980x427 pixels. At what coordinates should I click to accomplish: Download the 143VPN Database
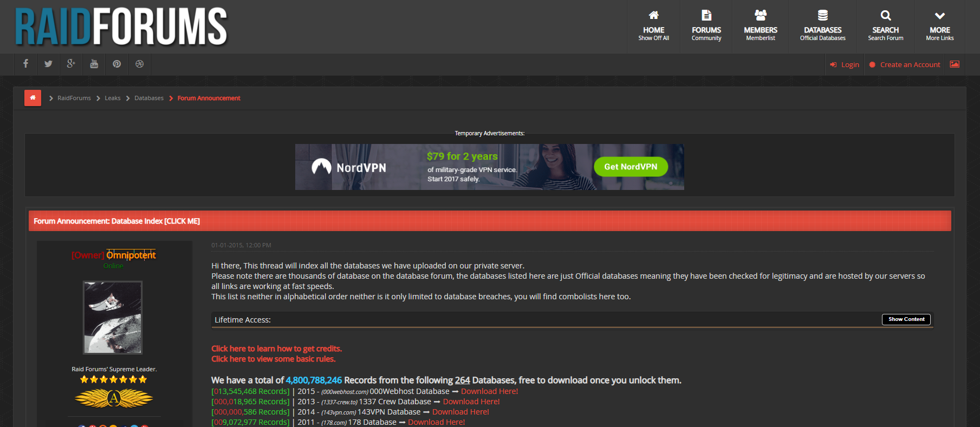460,412
